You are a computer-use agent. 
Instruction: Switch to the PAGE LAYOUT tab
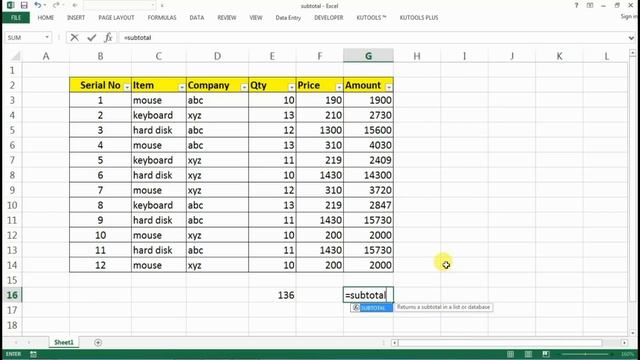(116, 18)
